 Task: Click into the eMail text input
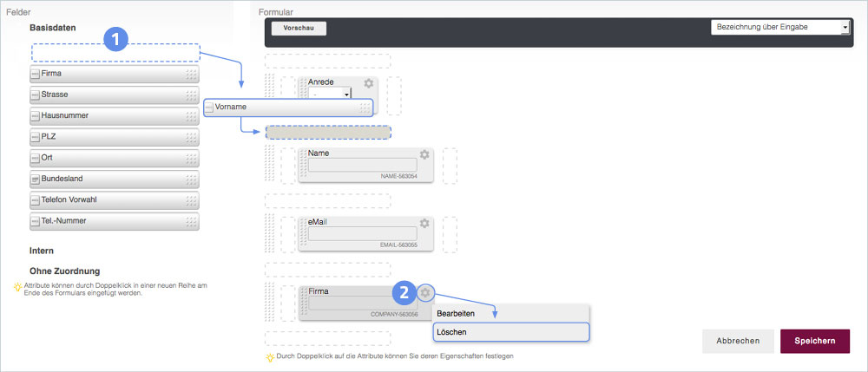pyautogui.click(x=362, y=233)
